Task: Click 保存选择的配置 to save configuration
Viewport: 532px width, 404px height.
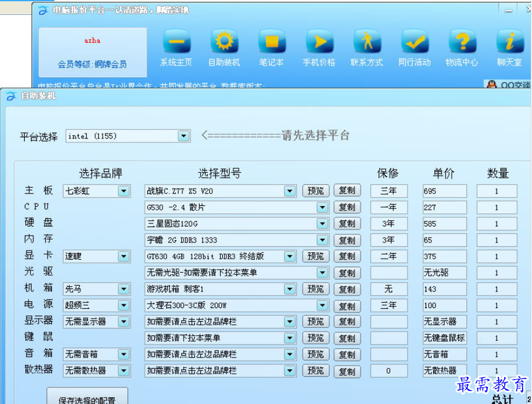Action: [x=88, y=397]
